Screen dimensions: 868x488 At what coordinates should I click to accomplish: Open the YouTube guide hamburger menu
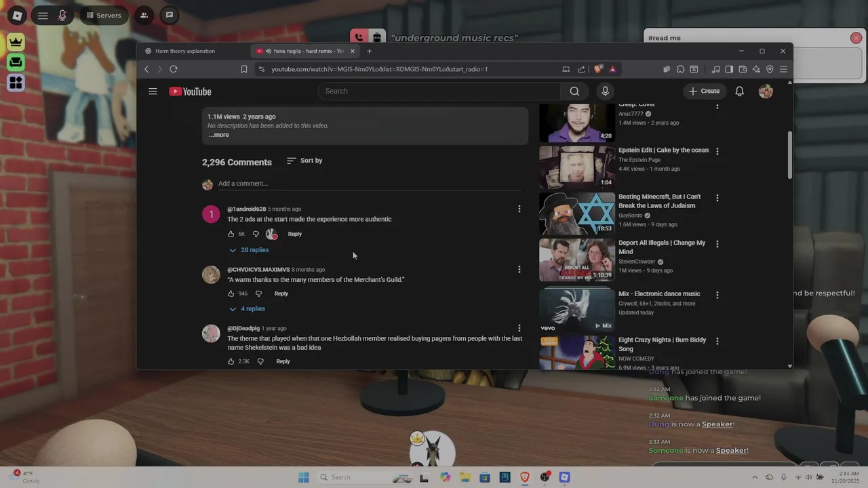click(x=153, y=91)
